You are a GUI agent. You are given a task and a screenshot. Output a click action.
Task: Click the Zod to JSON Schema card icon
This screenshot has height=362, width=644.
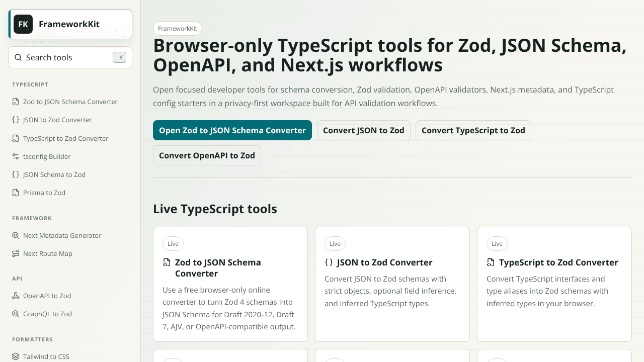[x=167, y=262]
